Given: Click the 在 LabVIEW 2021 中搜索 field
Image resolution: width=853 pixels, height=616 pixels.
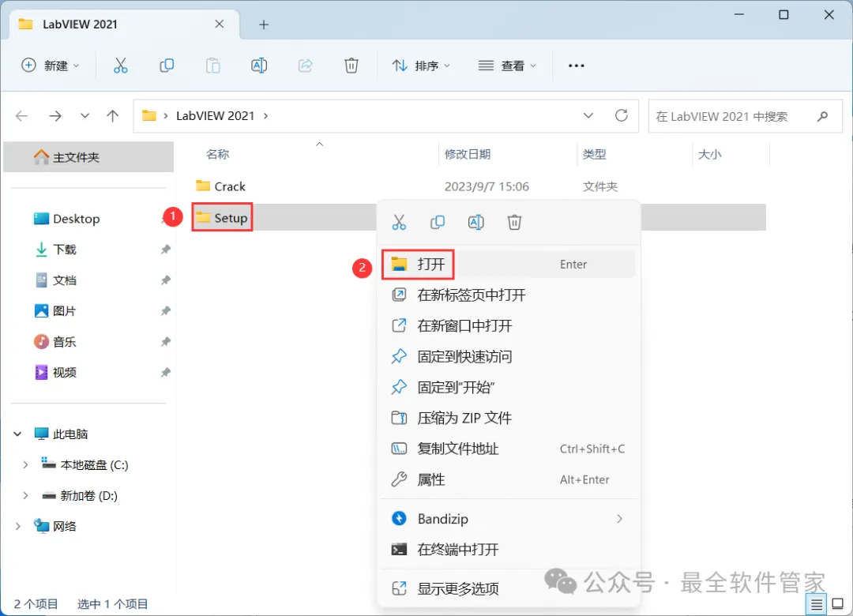Looking at the screenshot, I should click(746, 116).
